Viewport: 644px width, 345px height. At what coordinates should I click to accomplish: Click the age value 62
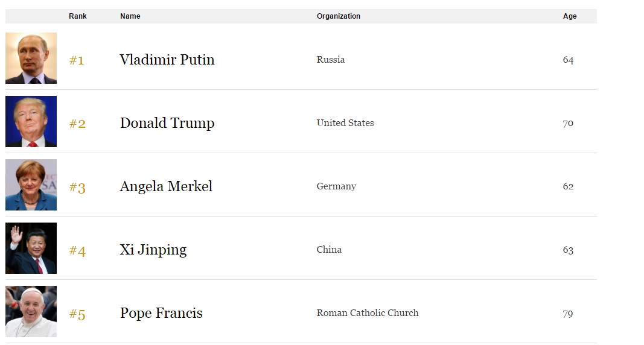coord(568,186)
